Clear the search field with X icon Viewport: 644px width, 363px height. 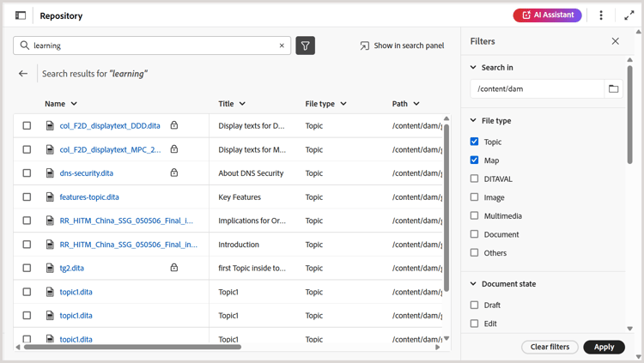(x=282, y=45)
